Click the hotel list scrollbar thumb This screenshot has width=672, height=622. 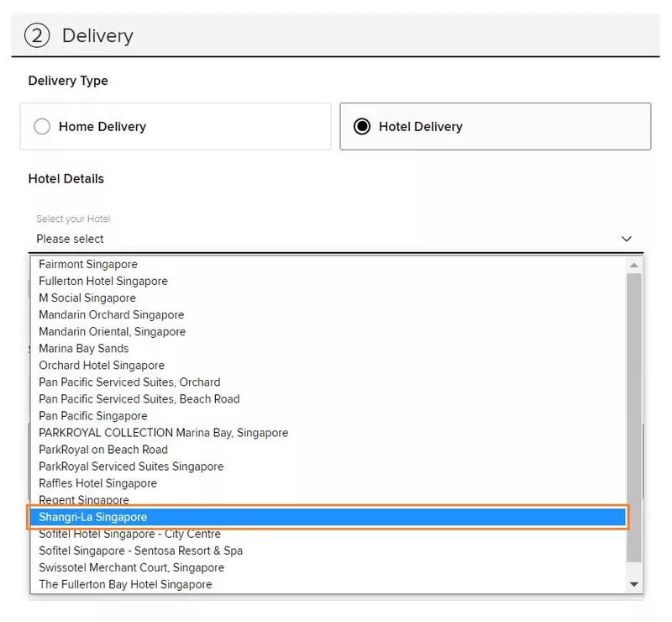coord(634,418)
